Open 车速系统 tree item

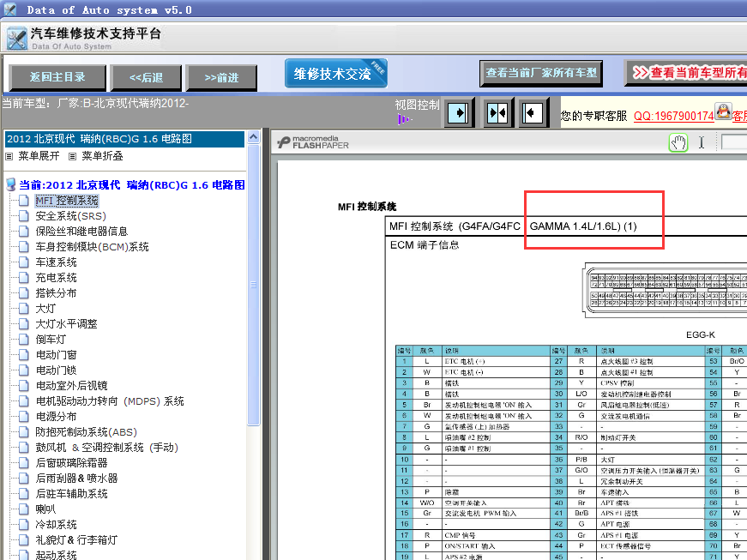[x=57, y=262]
